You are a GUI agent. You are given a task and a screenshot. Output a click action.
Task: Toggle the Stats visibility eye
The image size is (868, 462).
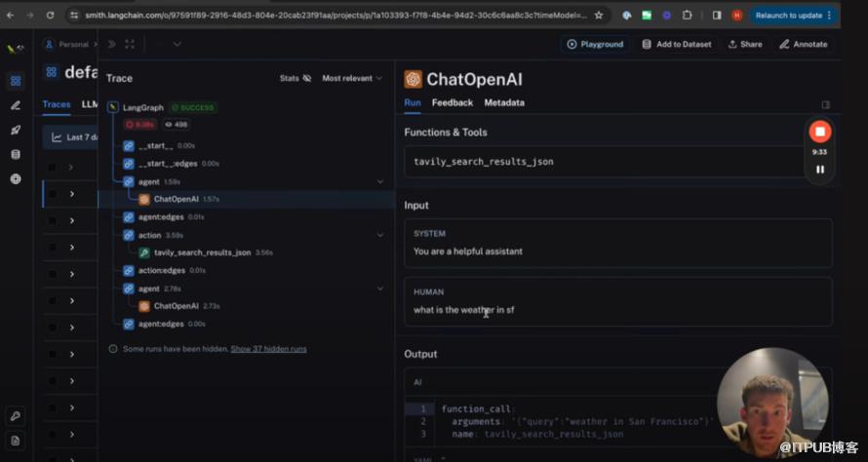point(306,78)
